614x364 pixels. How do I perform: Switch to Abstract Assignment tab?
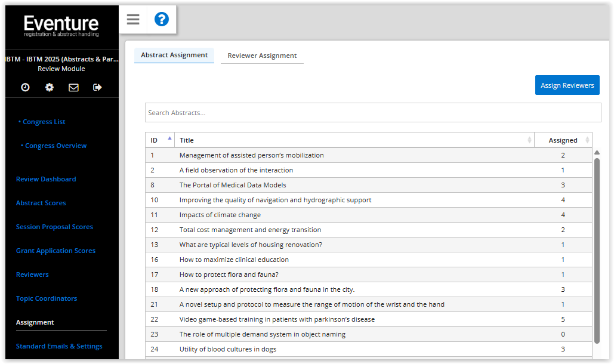coord(174,55)
